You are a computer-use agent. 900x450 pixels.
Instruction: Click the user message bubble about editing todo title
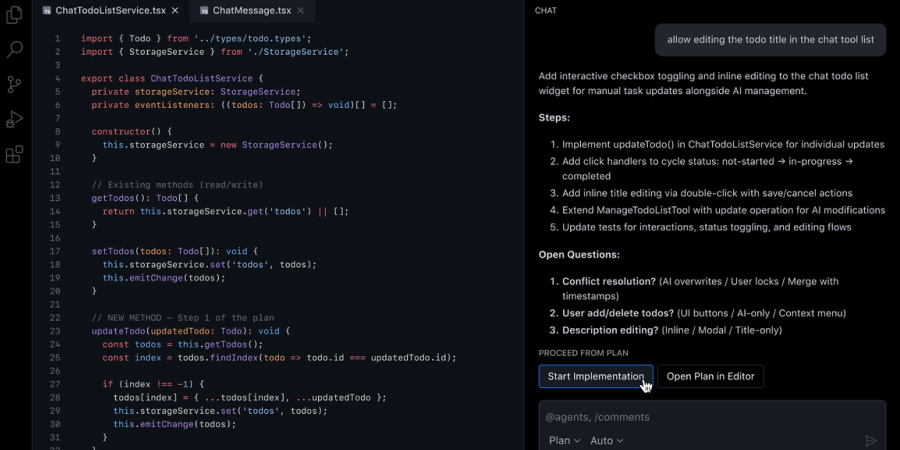click(x=770, y=40)
